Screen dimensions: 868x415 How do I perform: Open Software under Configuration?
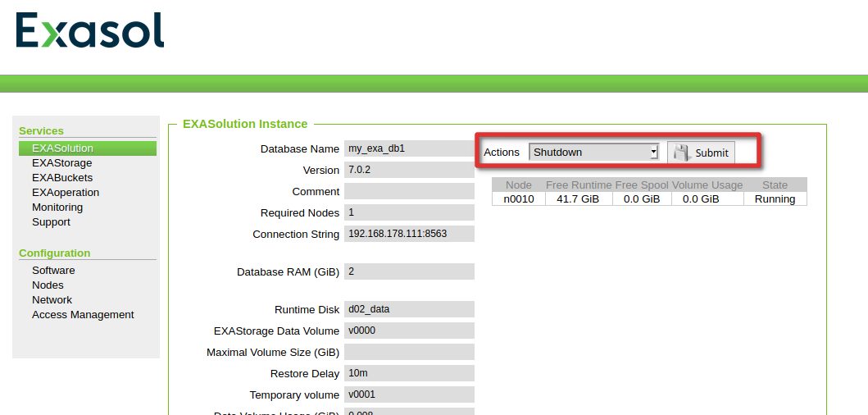click(x=54, y=271)
